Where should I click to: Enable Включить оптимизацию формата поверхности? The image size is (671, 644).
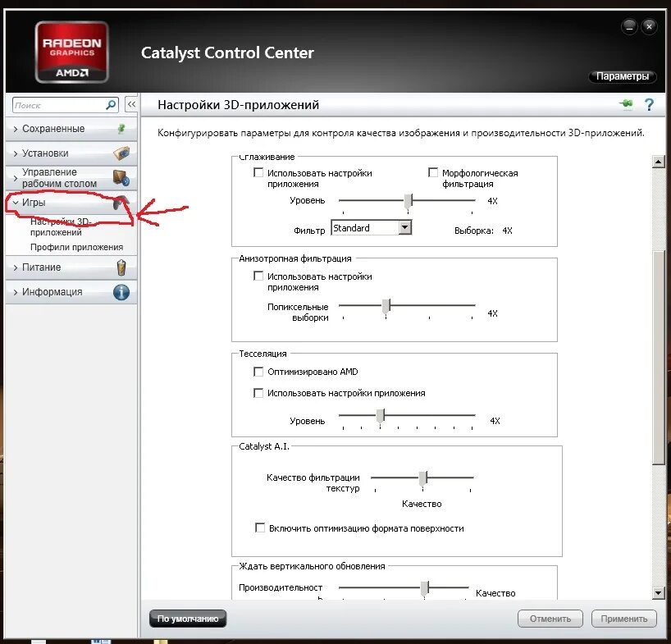[260, 528]
